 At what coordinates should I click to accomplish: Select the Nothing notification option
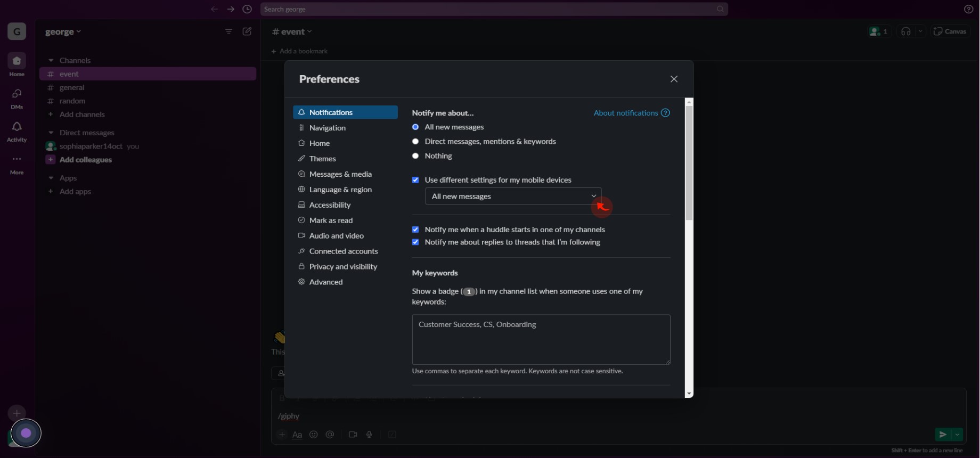pos(415,156)
